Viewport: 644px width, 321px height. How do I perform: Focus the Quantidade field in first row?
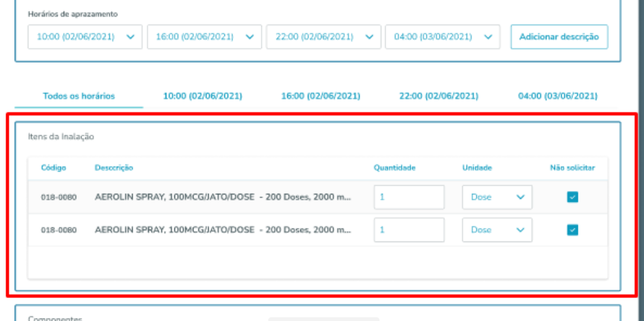click(409, 197)
